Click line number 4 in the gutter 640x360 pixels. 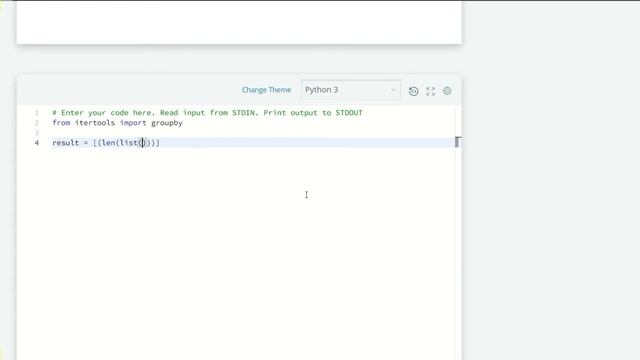pyautogui.click(x=37, y=143)
